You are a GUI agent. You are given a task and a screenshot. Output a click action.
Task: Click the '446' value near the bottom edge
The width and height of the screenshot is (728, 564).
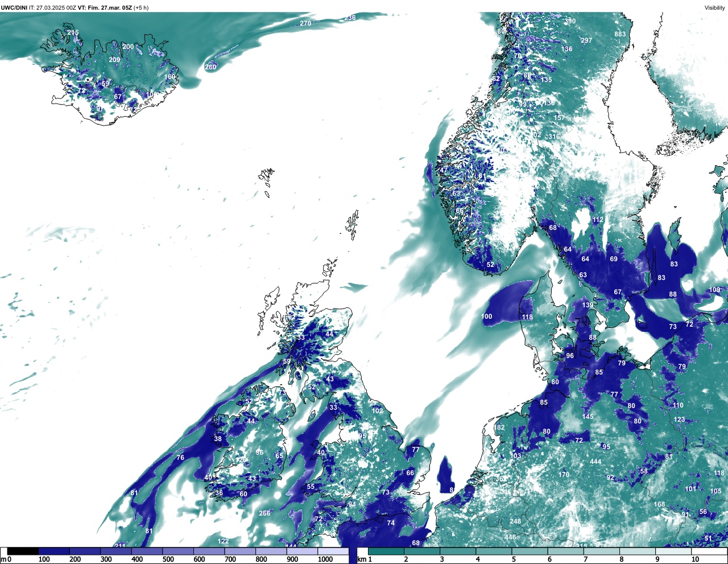[510, 537]
